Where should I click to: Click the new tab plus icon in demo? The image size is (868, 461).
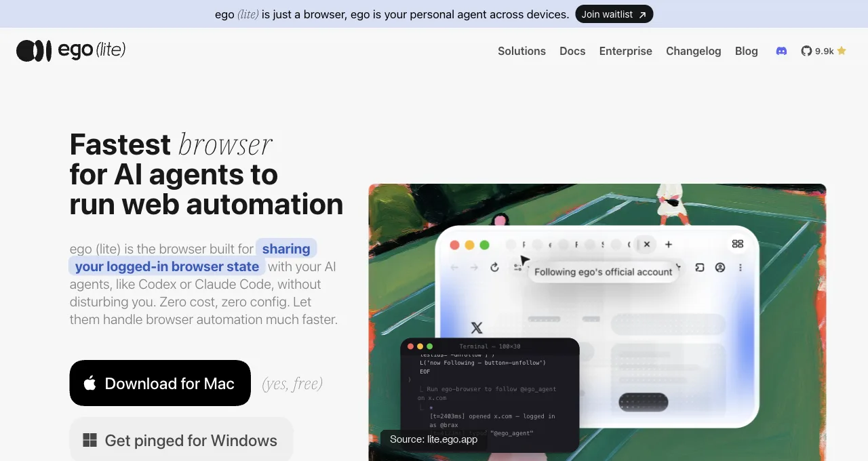click(x=668, y=244)
